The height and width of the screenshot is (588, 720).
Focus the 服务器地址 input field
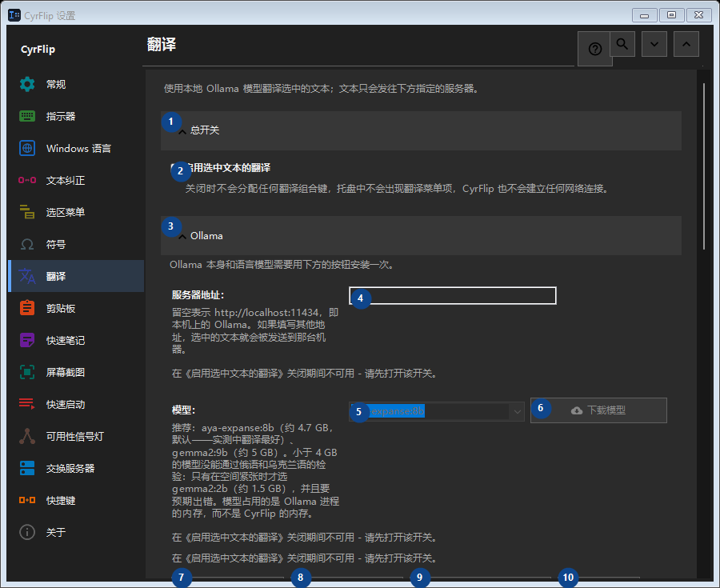[452, 296]
